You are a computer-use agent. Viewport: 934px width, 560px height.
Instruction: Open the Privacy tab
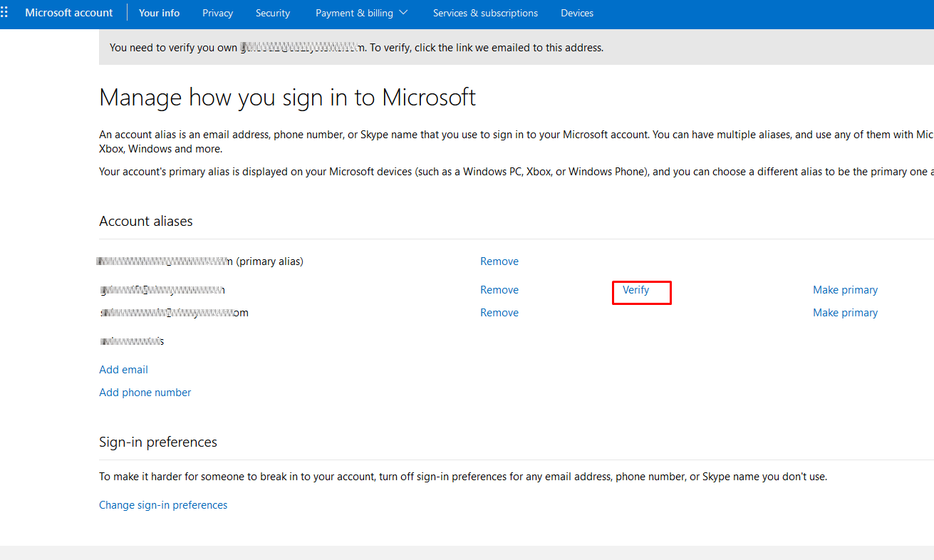217,13
